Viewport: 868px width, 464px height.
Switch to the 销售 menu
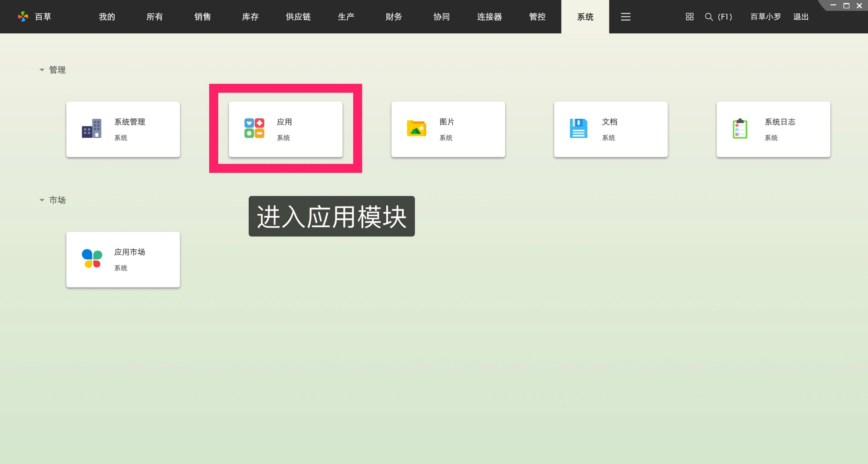pyautogui.click(x=202, y=16)
